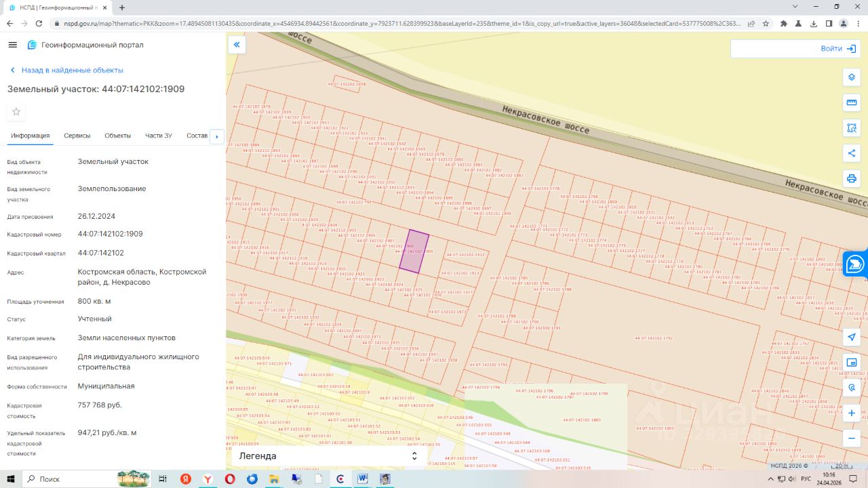Screen dimensions: 868x488
Task: Click the highlighted parcel 44:07:142102:1909 on map
Action: click(x=414, y=252)
